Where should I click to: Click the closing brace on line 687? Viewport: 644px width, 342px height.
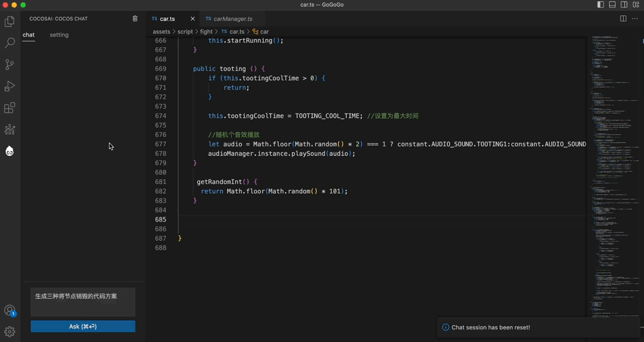180,238
